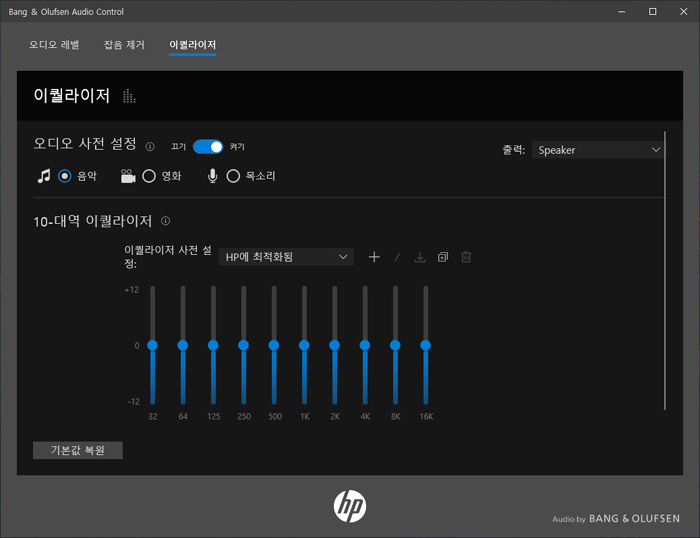Click the HP logo at the bottom
Screen dimensions: 700x538
(350, 506)
